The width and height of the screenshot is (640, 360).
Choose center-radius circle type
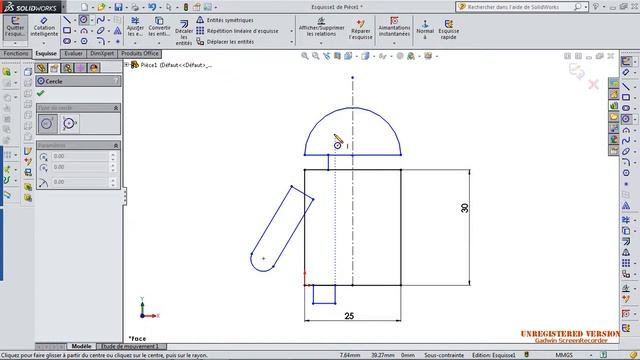pyautogui.click(x=47, y=123)
